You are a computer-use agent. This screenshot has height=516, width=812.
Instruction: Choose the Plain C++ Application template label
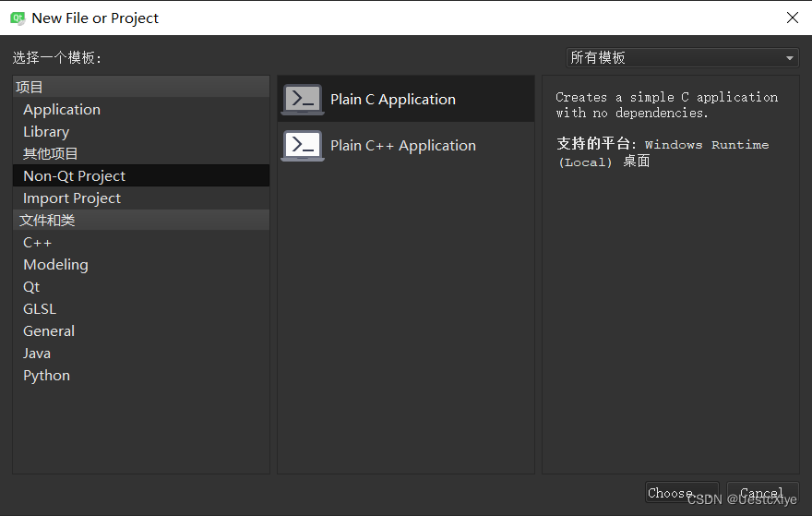pos(403,146)
